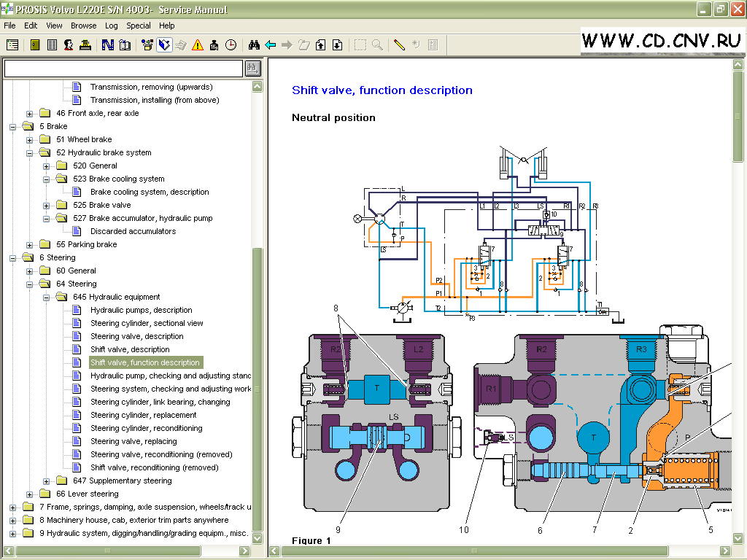The width and height of the screenshot is (747, 560).
Task: Open the Help menu
Action: point(167,26)
